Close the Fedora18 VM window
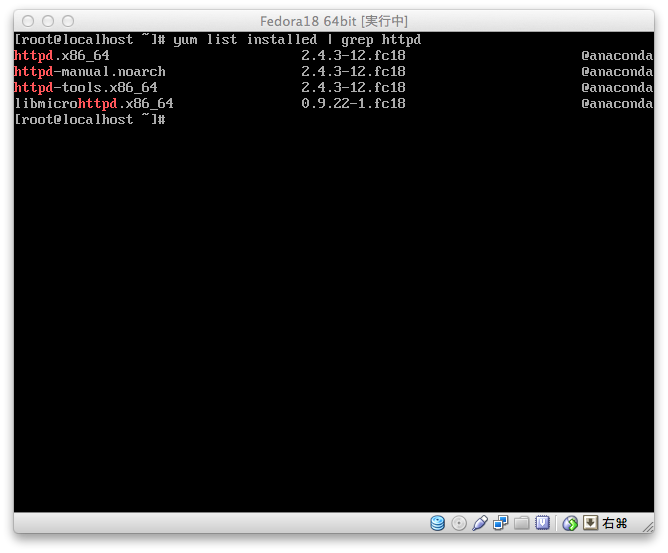The width and height of the screenshot is (668, 553). pyautogui.click(x=28, y=21)
